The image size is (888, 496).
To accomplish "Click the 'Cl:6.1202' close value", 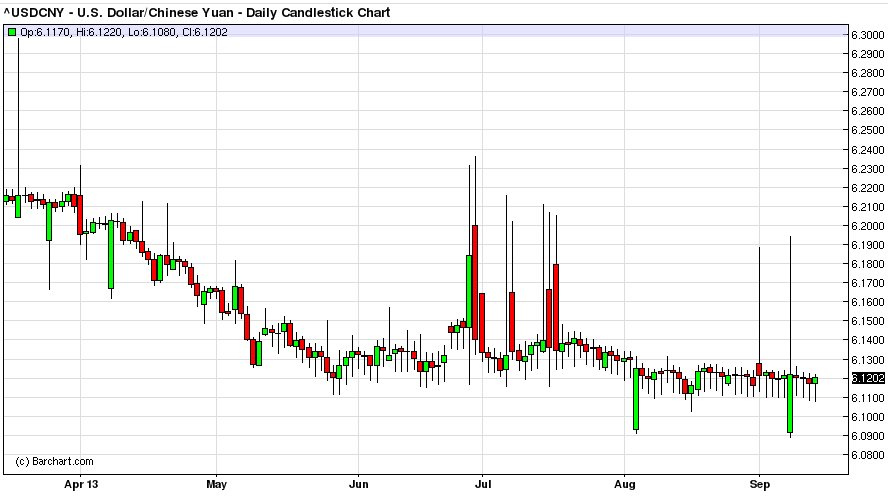I will tap(204, 32).
